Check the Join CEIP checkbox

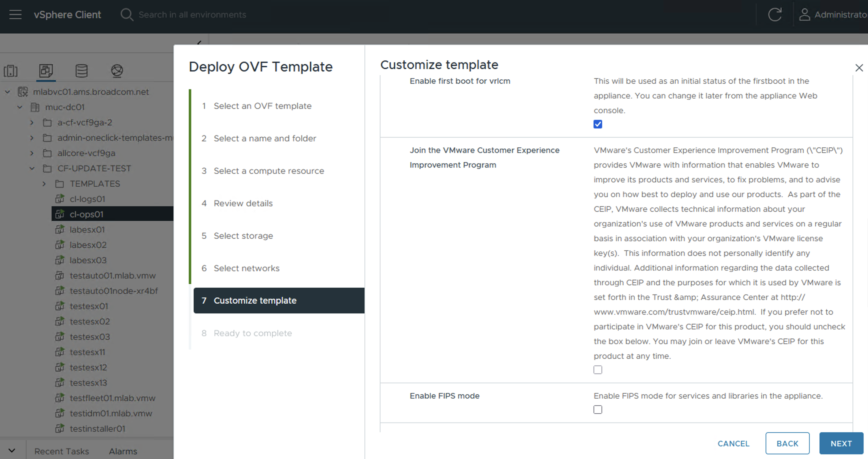(598, 370)
